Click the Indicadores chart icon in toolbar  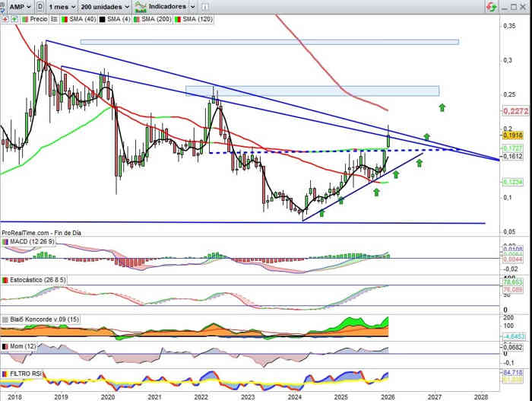click(x=140, y=6)
